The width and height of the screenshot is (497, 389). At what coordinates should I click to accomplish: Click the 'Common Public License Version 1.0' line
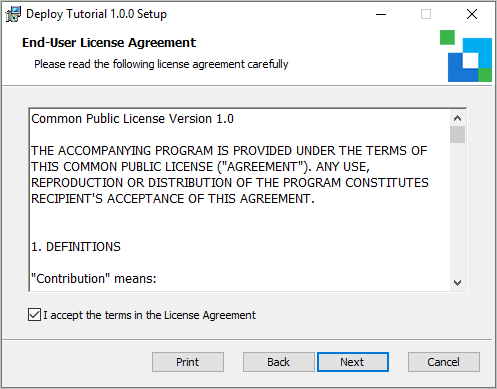(132, 119)
